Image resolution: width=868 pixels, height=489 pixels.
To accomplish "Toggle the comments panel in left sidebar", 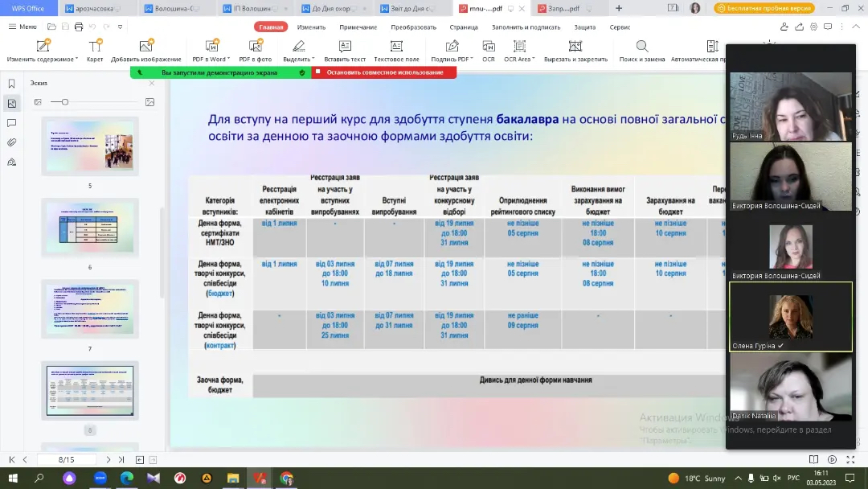I will coord(12,123).
